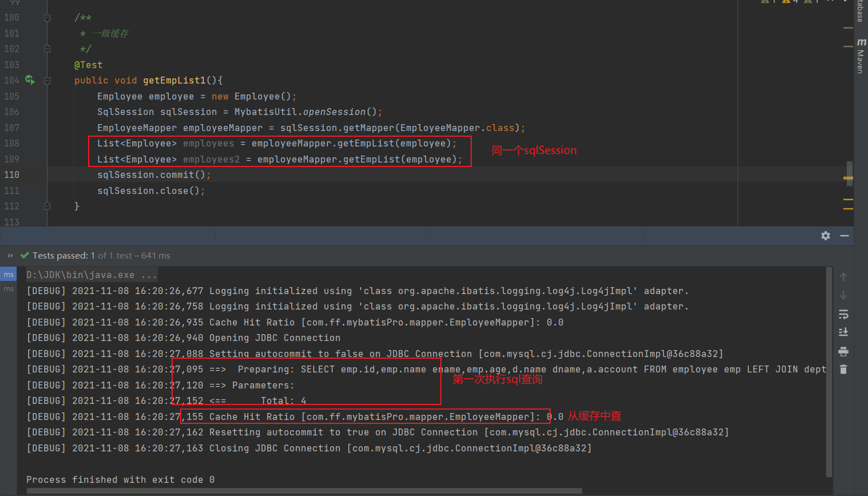Image resolution: width=868 pixels, height=496 pixels.
Task: Click 'Process finished with exit code 0'
Action: [121, 480]
